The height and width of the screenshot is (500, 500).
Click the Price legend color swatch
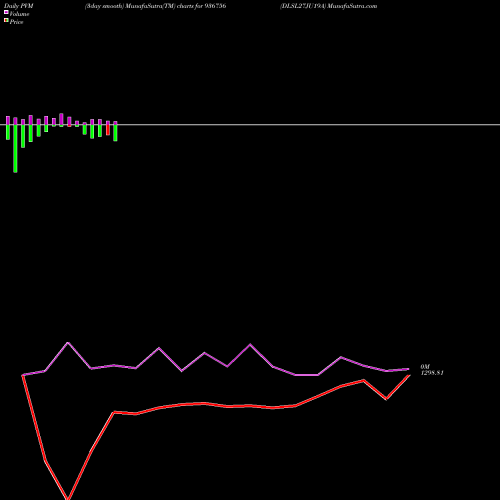coord(6,20)
